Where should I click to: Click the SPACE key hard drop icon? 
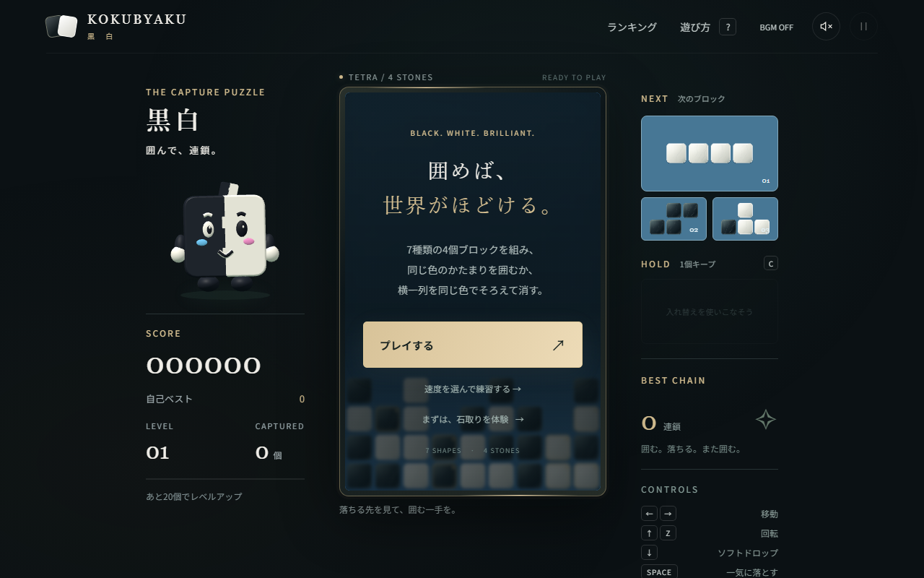click(x=659, y=572)
